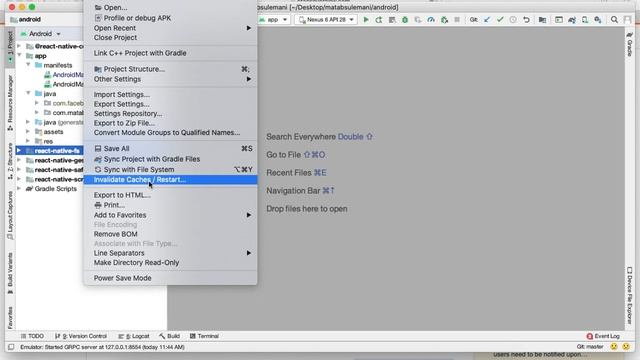
Task: Collapse the manifests folder
Action: (x=28, y=64)
